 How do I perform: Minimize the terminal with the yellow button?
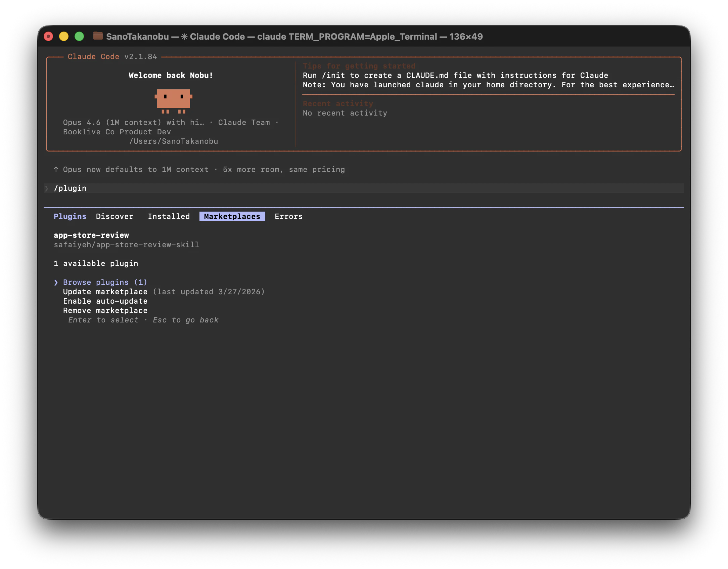[x=64, y=36]
